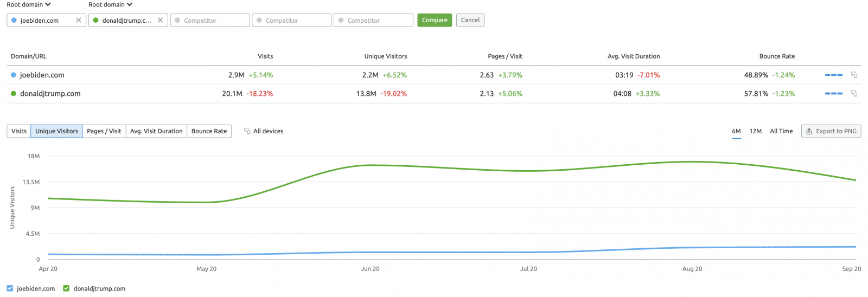This screenshot has width=868, height=297.
Task: Export chart with Export to PNG
Action: (831, 131)
